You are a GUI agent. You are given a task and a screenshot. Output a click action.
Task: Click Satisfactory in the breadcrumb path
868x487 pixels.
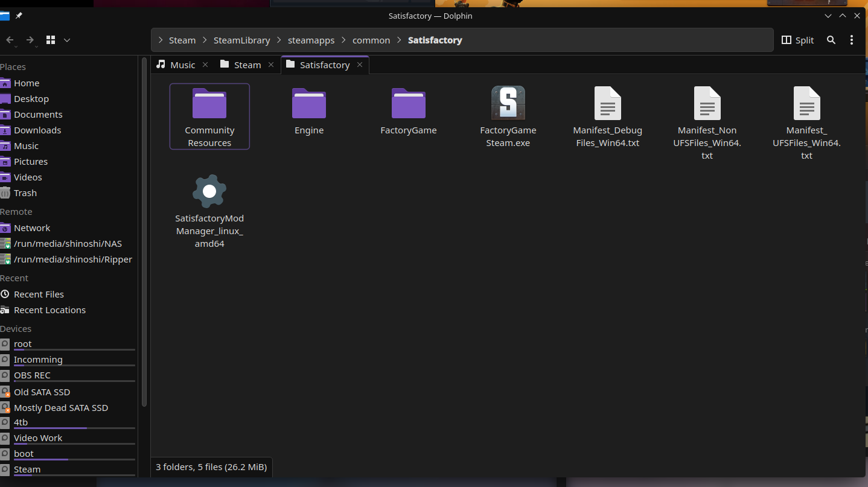[x=435, y=40]
